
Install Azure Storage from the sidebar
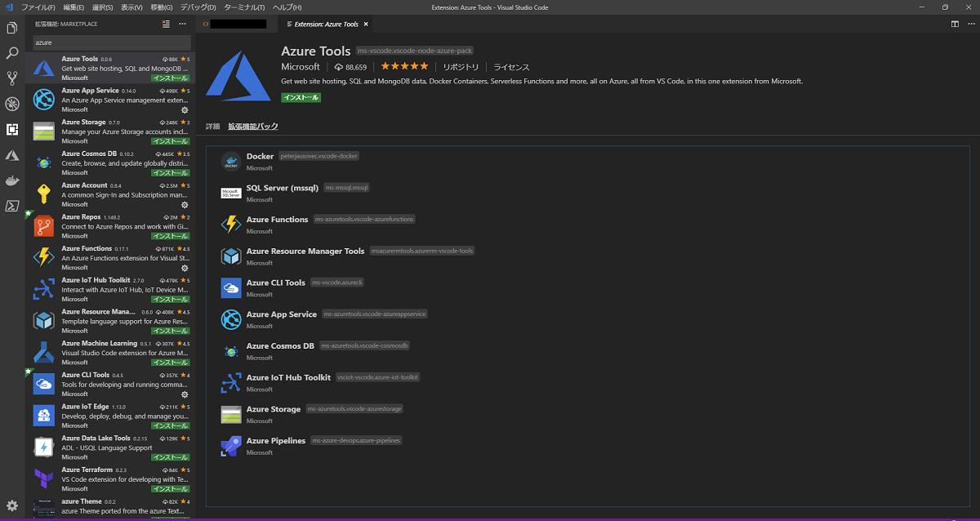click(x=171, y=141)
